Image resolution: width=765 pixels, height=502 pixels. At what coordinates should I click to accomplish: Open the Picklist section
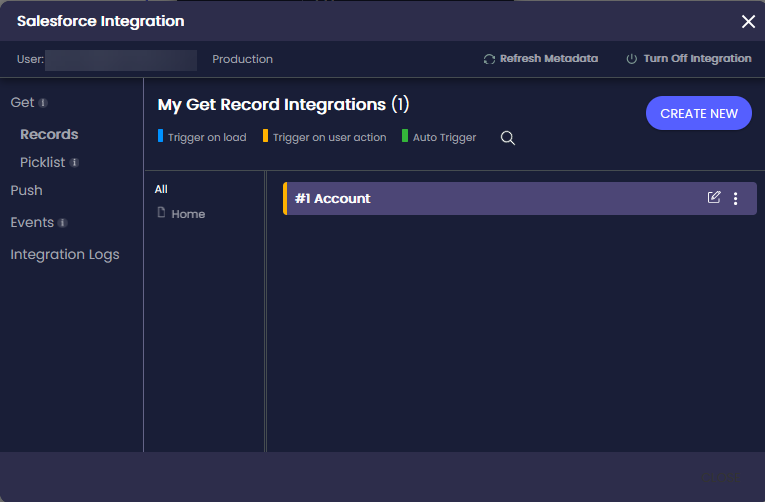[x=42, y=162]
